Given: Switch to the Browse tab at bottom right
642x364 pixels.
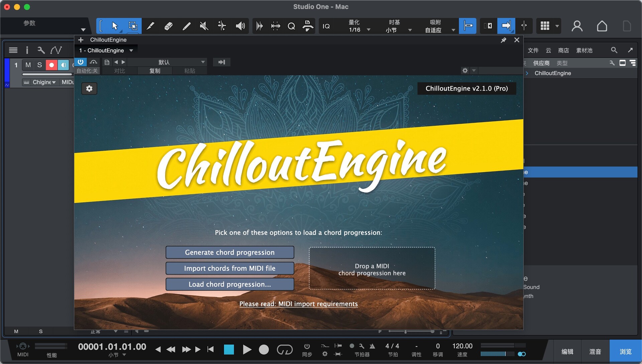Looking at the screenshot, I should pyautogui.click(x=625, y=352).
